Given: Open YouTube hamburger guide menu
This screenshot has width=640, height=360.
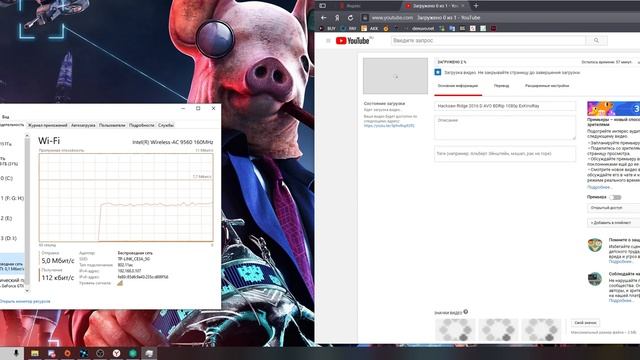Looking at the screenshot, I should tap(328, 40).
